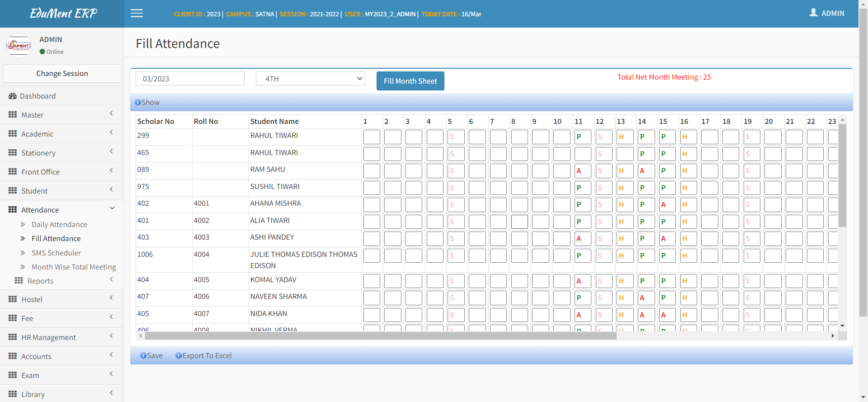Click the Export To Excel info icon
Image resolution: width=868 pixels, height=402 pixels.
[179, 356]
